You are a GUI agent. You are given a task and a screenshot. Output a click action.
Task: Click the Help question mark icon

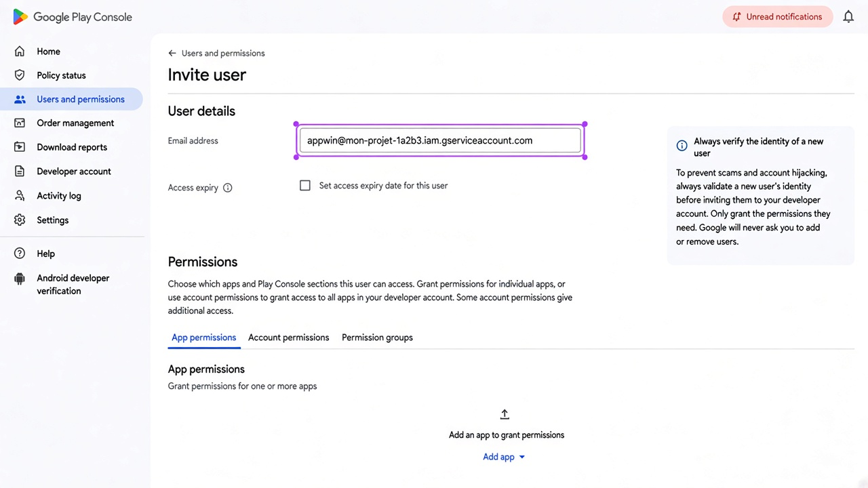[x=20, y=253]
